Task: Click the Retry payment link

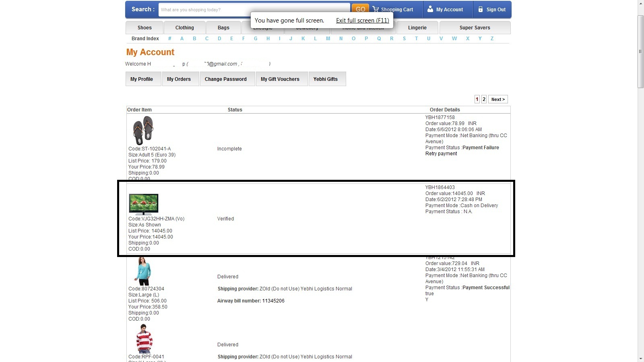Action: click(441, 154)
